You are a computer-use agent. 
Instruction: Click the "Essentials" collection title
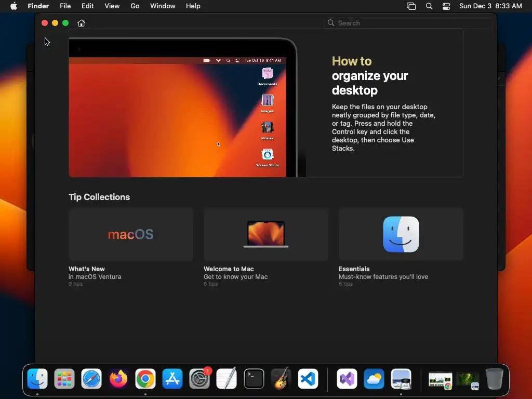[354, 269]
